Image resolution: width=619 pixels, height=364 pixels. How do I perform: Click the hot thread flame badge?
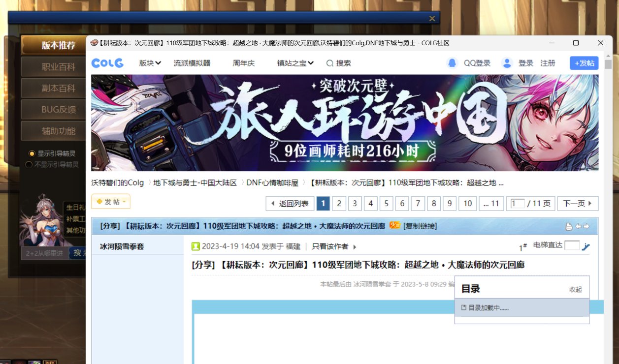(394, 225)
